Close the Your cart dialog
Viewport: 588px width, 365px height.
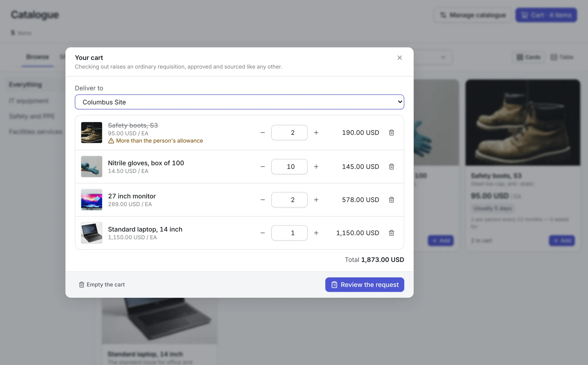[x=399, y=58]
